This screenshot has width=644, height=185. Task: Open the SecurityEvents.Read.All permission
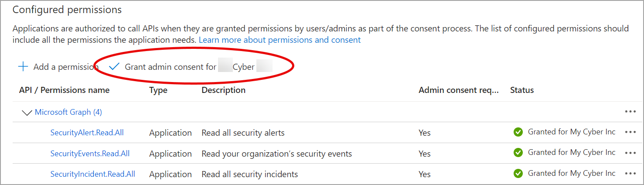point(90,154)
